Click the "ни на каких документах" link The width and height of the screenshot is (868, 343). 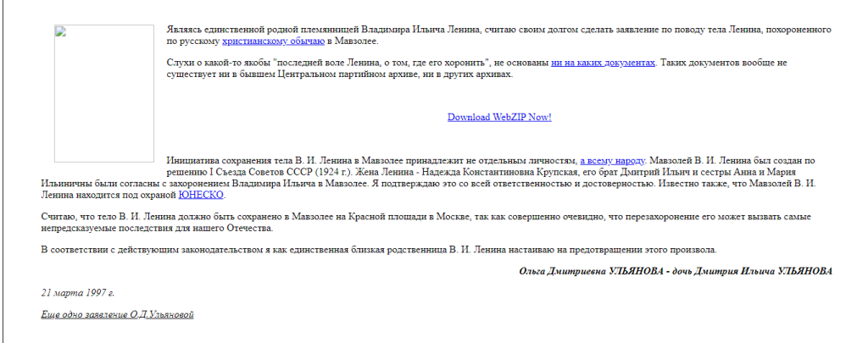click(x=603, y=63)
